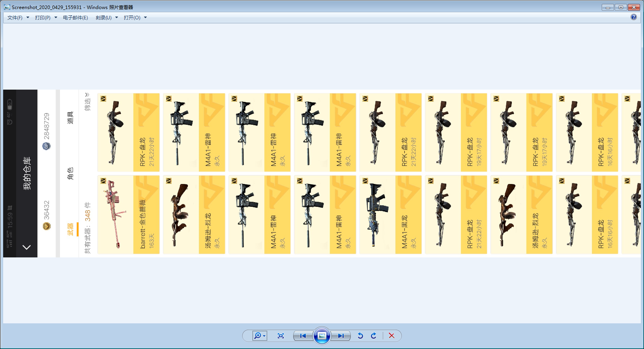Select the M4A1-黑龙 weapon card
This screenshot has height=349, width=644.
click(x=391, y=214)
